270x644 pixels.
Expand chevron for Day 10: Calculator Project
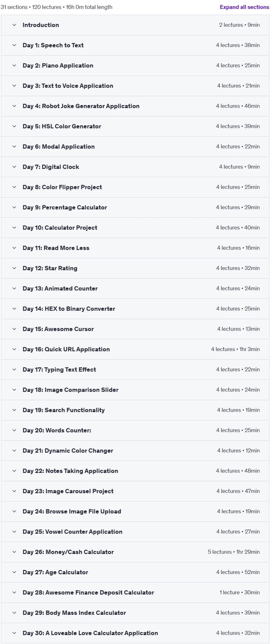(14, 228)
